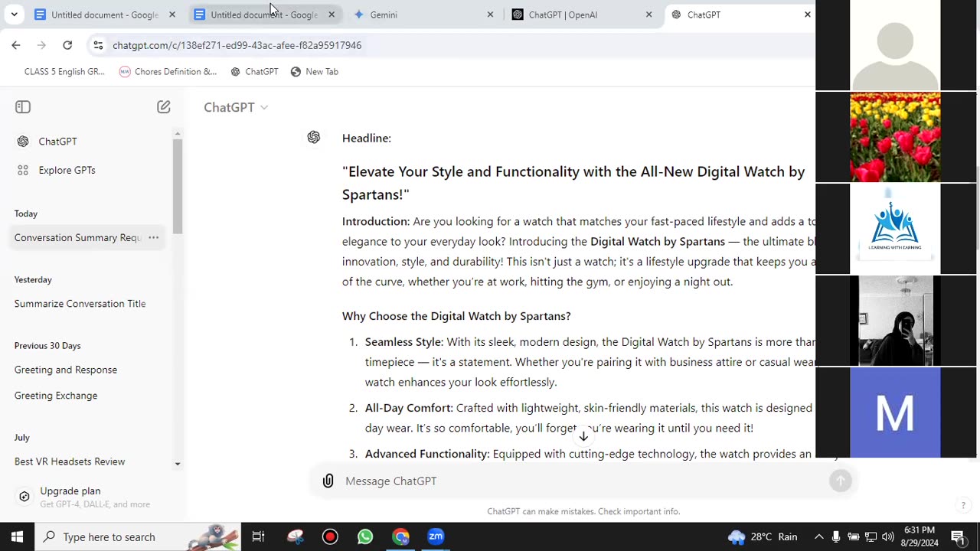This screenshot has height=551, width=980.
Task: Open WhatsApp from the taskbar
Action: (x=365, y=536)
